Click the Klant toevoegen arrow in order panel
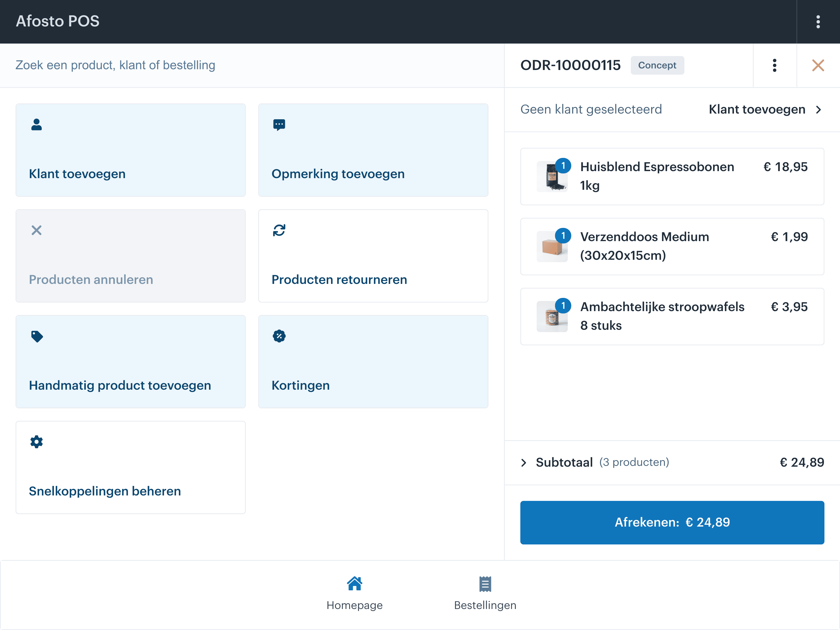This screenshot has height=630, width=840. point(818,110)
